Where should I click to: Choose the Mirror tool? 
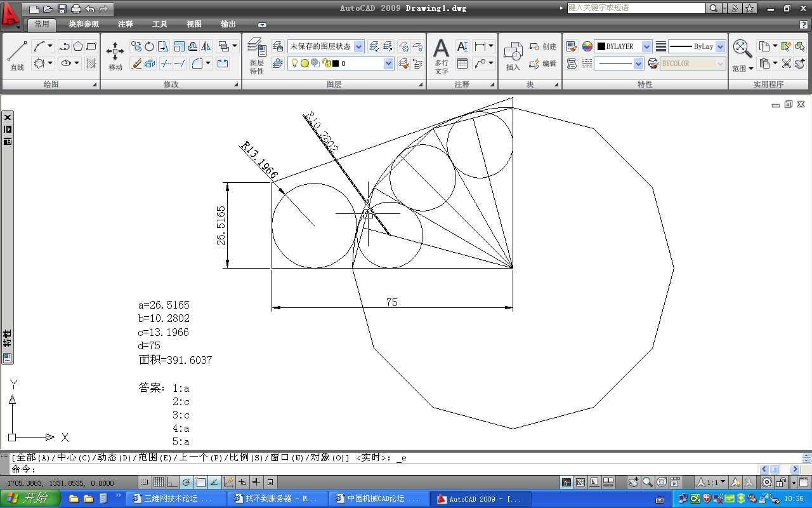click(x=206, y=46)
